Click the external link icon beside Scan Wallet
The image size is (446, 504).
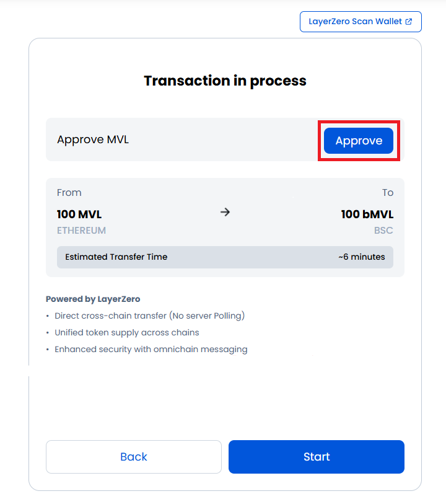(409, 22)
